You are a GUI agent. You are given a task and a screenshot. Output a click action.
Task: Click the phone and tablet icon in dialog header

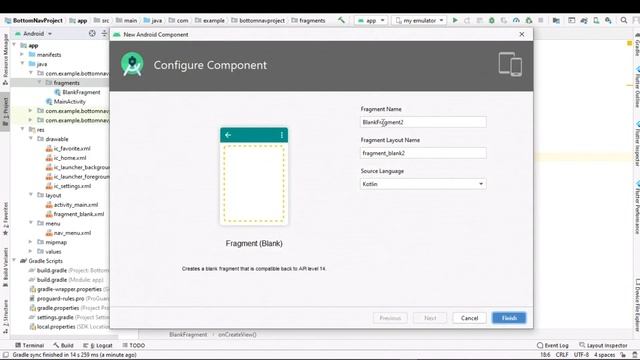(510, 64)
